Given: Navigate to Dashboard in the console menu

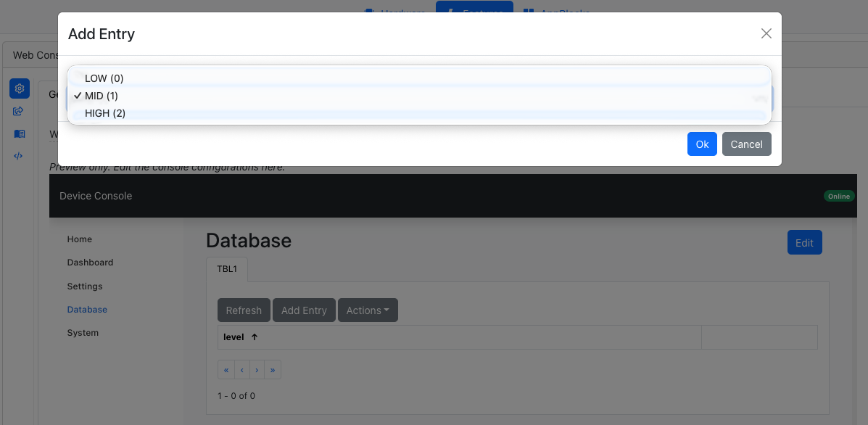Looking at the screenshot, I should (90, 262).
